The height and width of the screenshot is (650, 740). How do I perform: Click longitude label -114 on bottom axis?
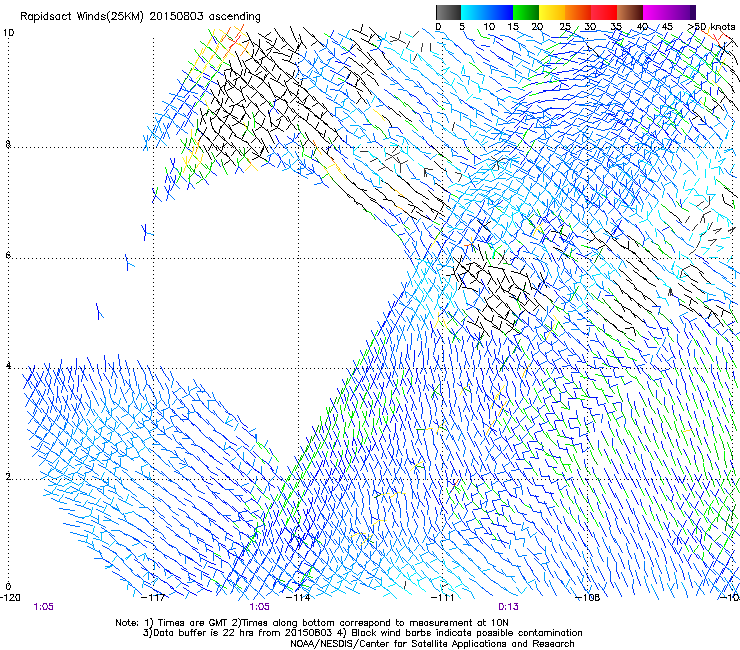[x=299, y=597]
